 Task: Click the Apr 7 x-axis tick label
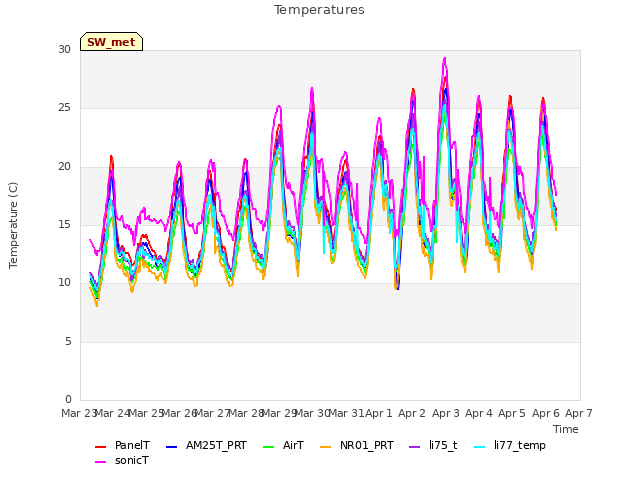point(579,413)
